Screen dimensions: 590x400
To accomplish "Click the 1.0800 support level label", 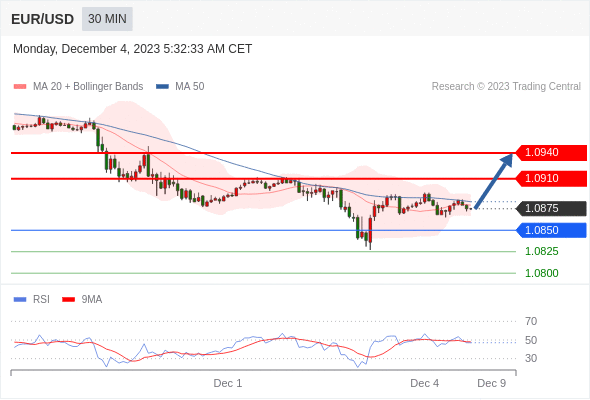I will point(541,273).
